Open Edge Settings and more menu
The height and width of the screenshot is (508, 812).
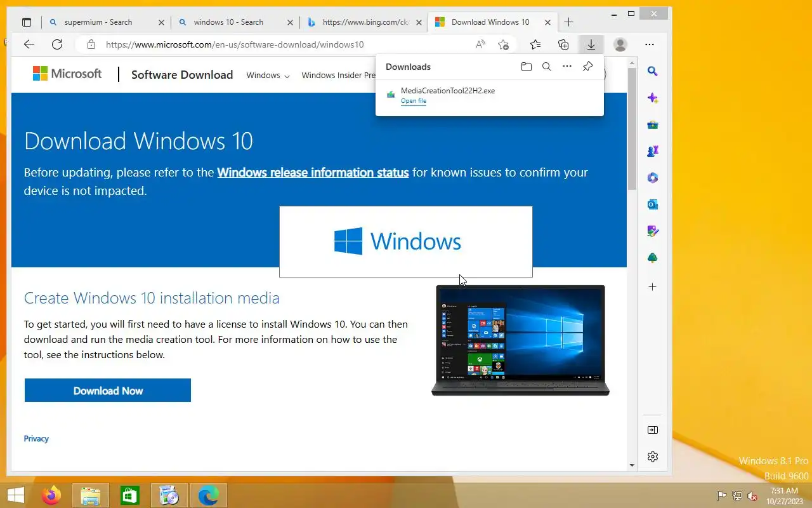(x=649, y=44)
